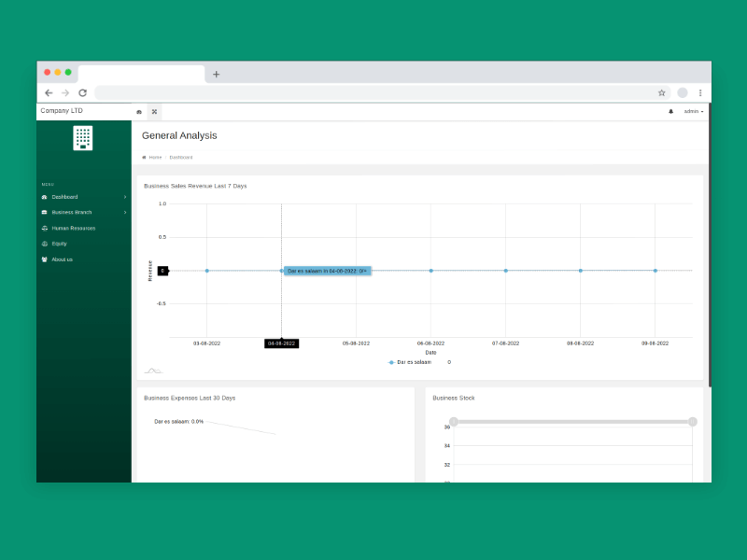Open the browser profile avatar
Viewport: 747px width, 560px height.
click(x=683, y=92)
